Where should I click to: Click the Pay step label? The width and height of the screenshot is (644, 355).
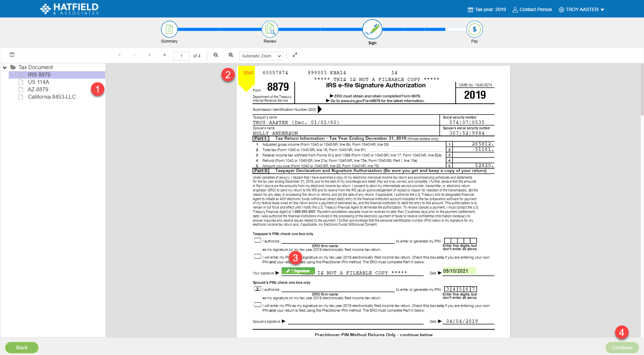pos(474,41)
